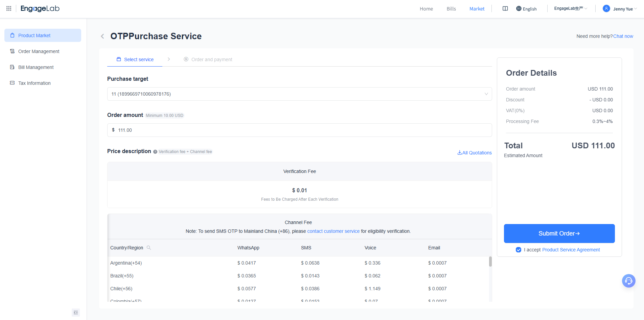Image resolution: width=644 pixels, height=320 pixels.
Task: Click the $ 0.01 verification fee value
Action: (300, 190)
